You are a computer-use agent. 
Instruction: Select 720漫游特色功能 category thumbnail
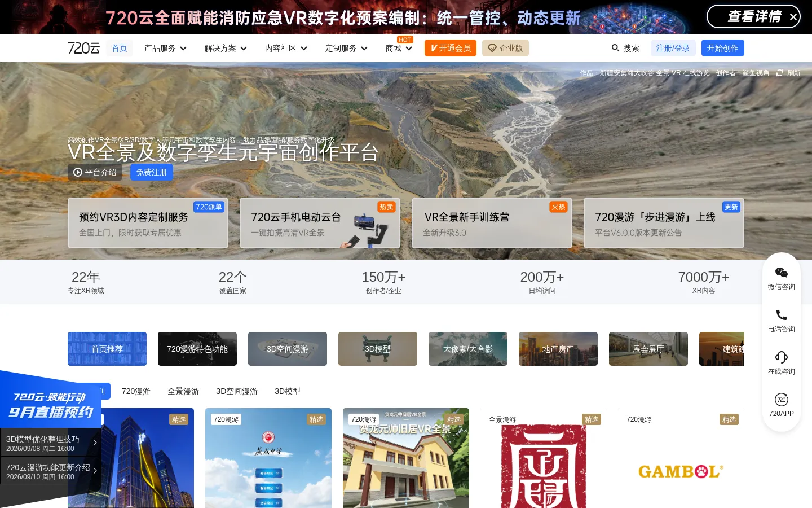click(197, 349)
